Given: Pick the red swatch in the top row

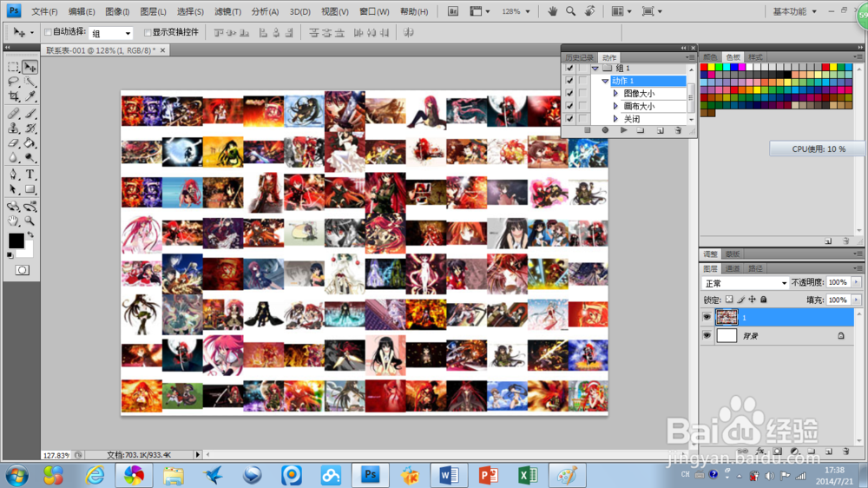Looking at the screenshot, I should tap(704, 67).
